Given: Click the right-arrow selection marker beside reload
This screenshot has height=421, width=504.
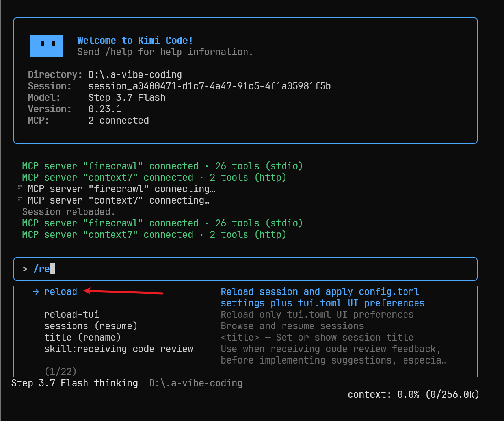Looking at the screenshot, I should tap(36, 292).
